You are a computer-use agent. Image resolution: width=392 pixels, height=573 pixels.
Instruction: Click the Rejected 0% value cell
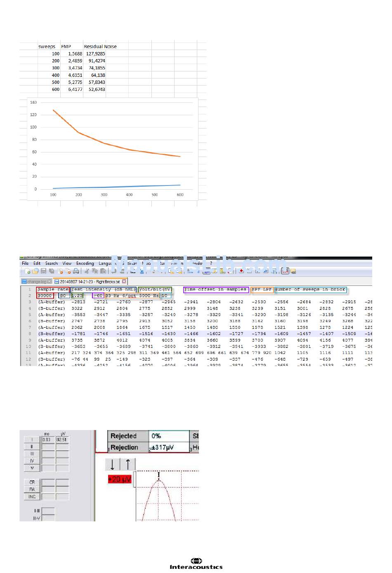(169, 436)
